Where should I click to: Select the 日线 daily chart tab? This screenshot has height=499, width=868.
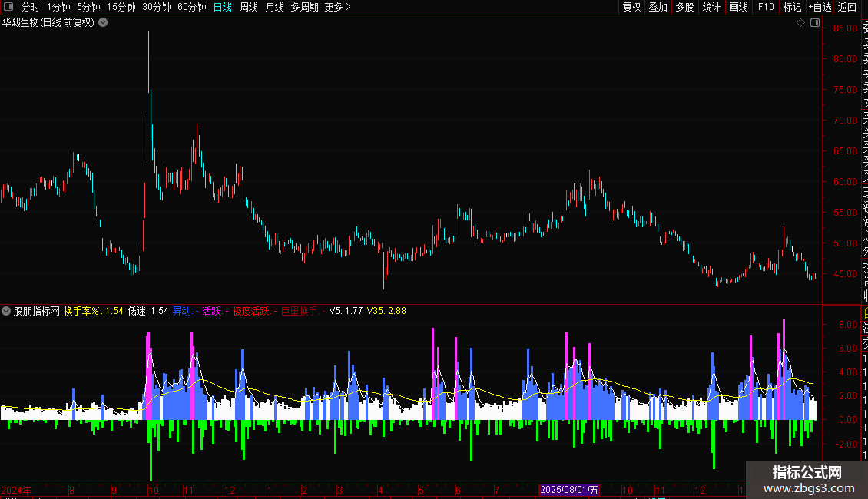223,7
